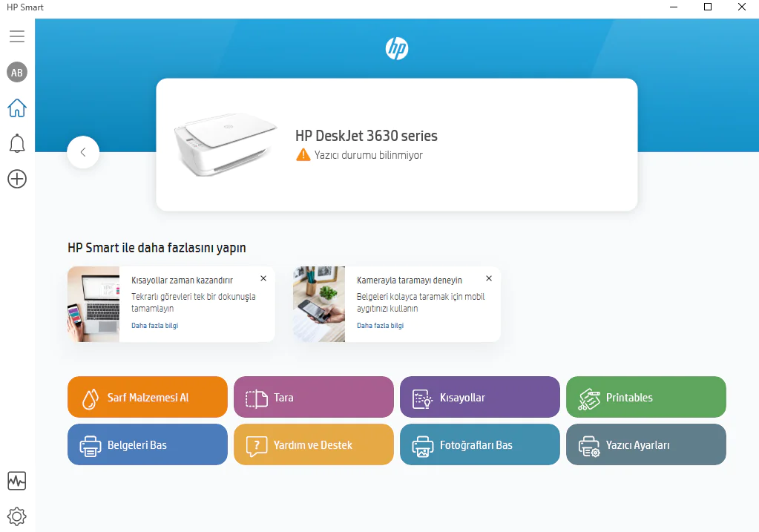This screenshot has width=759, height=532.
Task: Open the Kısayollar tile
Action: pos(480,397)
